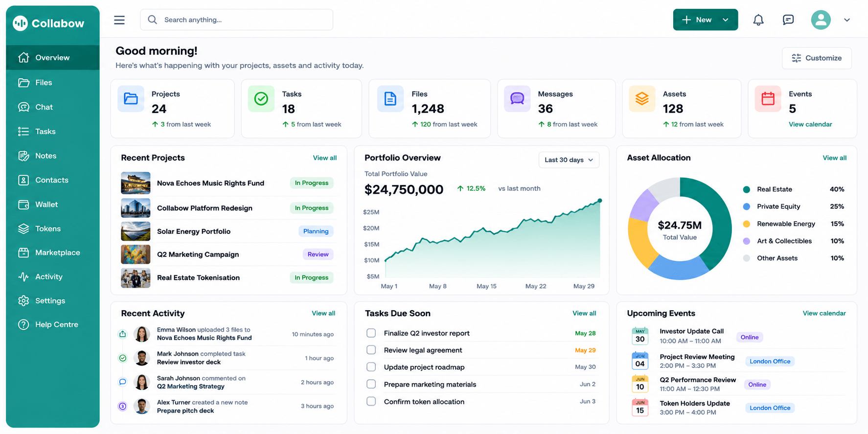The image size is (868, 434).
Task: Tick Confirm token allocation checkbox
Action: (x=371, y=401)
